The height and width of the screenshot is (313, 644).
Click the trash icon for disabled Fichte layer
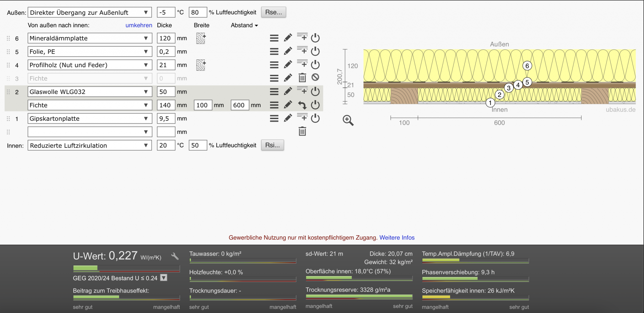302,78
